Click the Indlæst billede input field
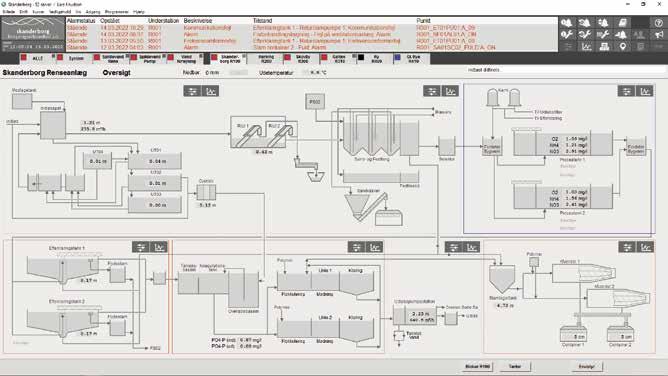Viewport: 668px width, 376px height. pos(564,70)
